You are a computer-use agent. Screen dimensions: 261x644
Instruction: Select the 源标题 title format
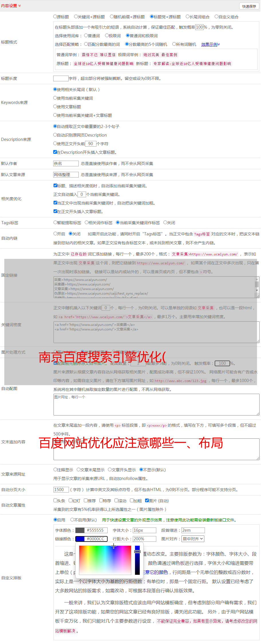[55, 17]
